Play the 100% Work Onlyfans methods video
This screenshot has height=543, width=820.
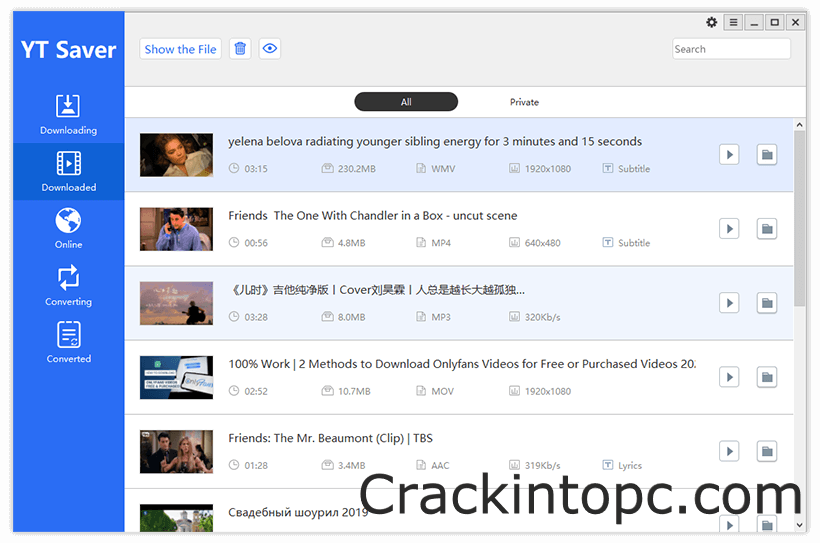[x=729, y=377]
